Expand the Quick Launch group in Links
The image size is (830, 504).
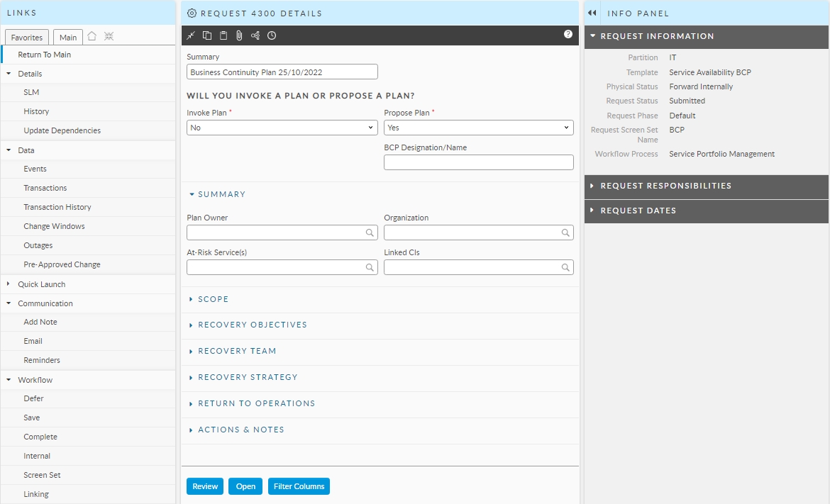tap(41, 284)
